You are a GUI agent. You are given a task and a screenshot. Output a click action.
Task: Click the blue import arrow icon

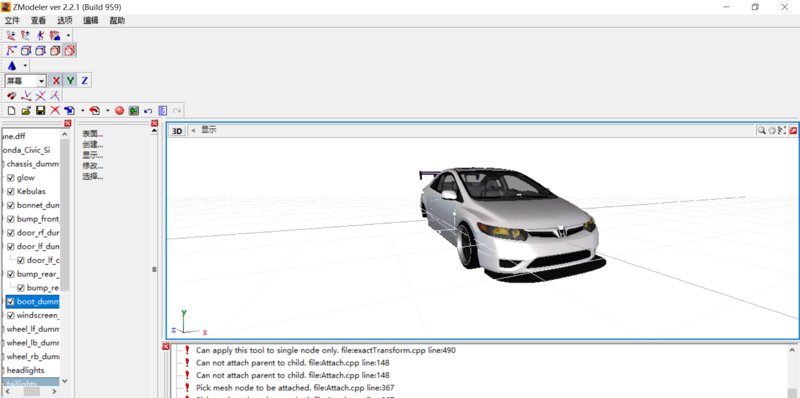click(69, 110)
